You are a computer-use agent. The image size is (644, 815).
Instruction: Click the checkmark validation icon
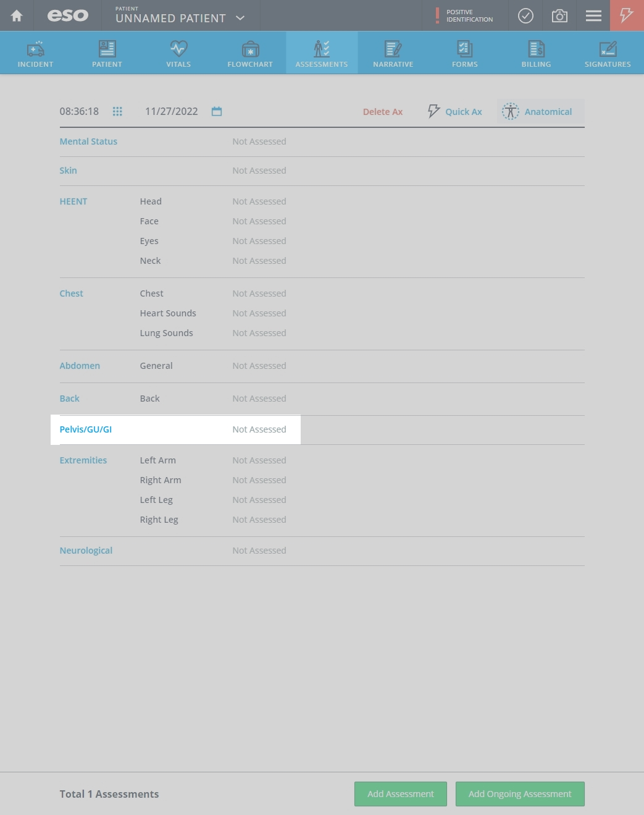coord(525,15)
